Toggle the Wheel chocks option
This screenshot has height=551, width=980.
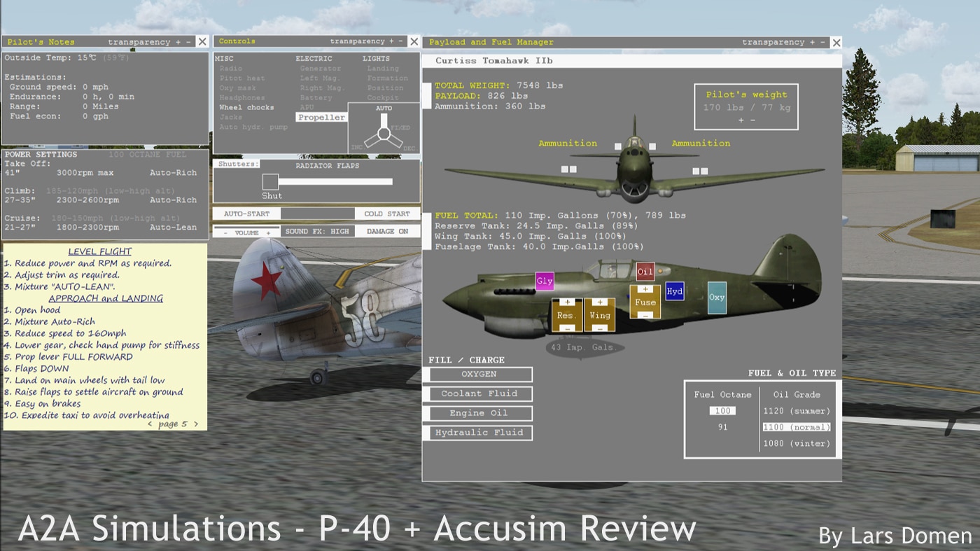(246, 108)
